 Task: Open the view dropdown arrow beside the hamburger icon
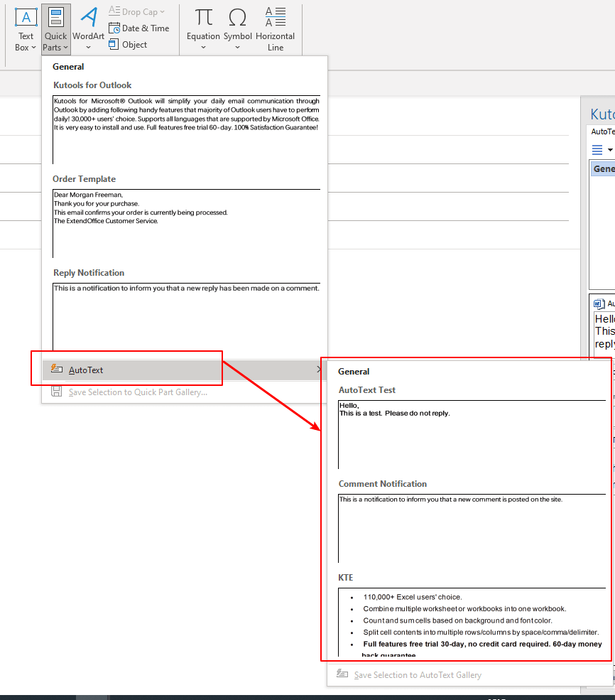[x=611, y=149]
